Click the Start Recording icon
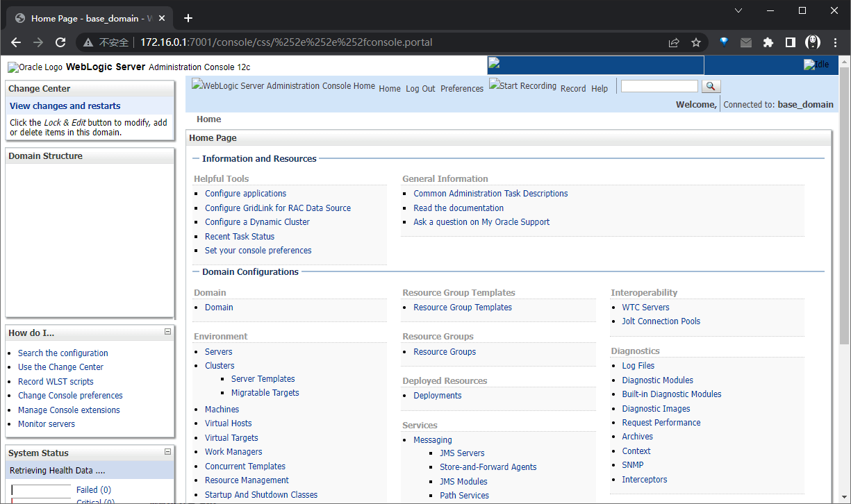Image resolution: width=851 pixels, height=504 pixels. coord(522,85)
